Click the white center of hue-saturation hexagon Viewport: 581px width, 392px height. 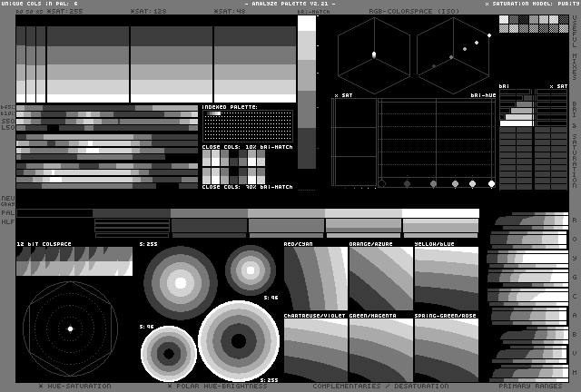(x=70, y=328)
